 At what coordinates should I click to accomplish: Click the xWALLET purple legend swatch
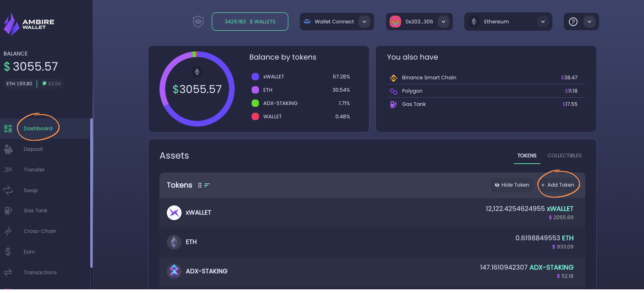coord(255,77)
